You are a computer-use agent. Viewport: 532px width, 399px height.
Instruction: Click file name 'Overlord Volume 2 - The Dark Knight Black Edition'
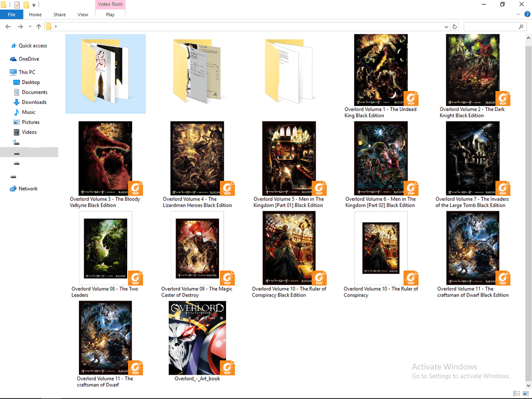tap(472, 112)
